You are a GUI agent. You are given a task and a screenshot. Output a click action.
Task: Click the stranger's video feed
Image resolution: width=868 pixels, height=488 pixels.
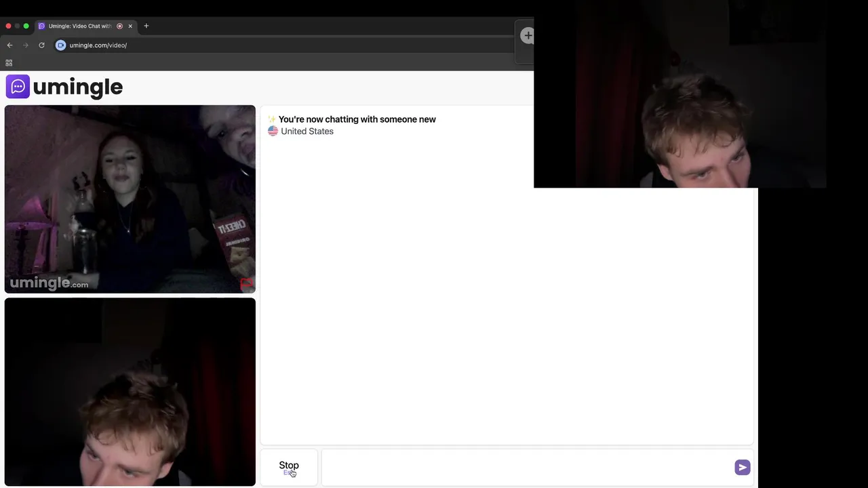[130, 199]
